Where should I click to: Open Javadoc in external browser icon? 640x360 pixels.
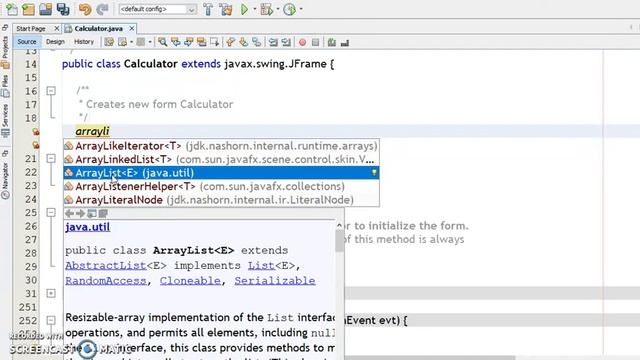pyautogui.click(x=92, y=213)
